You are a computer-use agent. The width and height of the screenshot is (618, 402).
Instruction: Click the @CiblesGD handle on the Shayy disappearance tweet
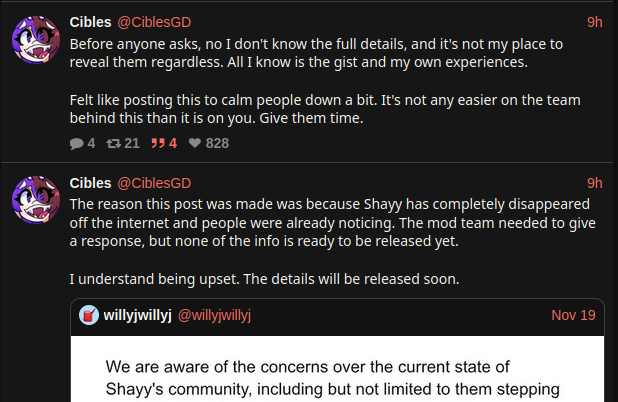154,182
